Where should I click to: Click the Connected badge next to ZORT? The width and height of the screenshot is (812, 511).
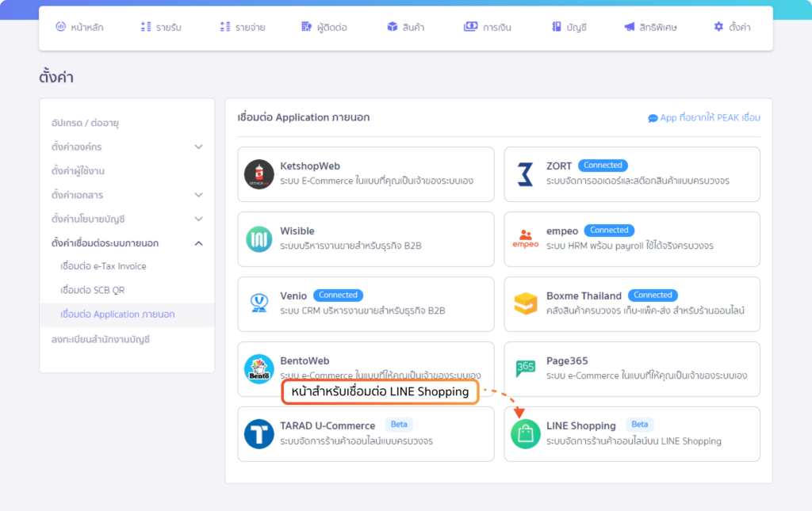(603, 166)
